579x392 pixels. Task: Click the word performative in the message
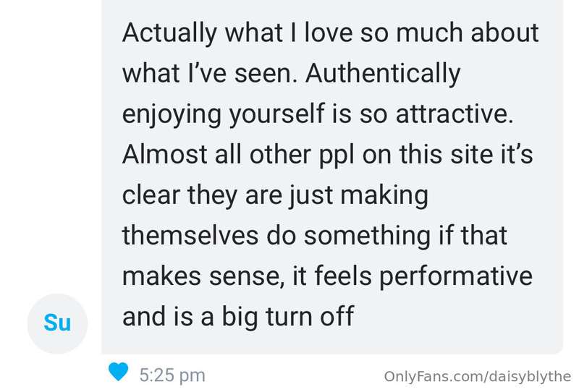[x=456, y=278]
